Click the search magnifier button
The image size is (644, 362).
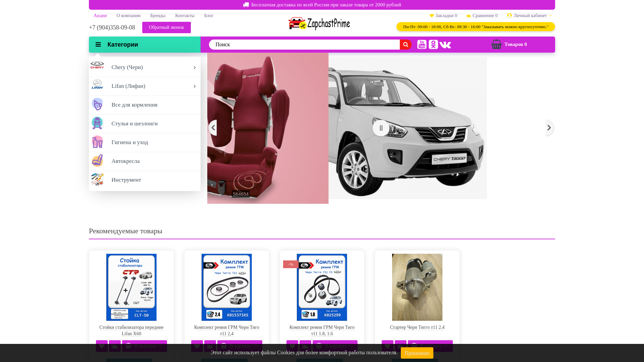click(406, 45)
